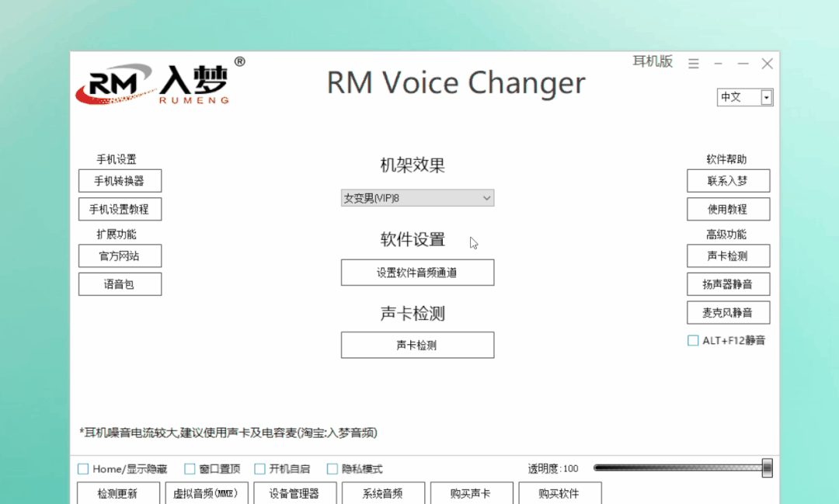Click the RM Rumeng logo
The height and width of the screenshot is (504, 839).
[x=160, y=82]
